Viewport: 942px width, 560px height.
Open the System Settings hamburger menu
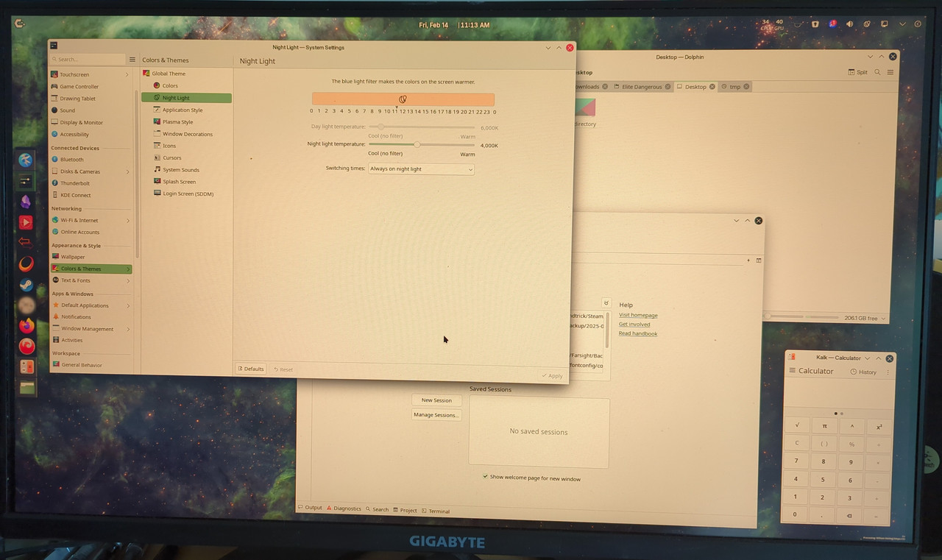click(x=132, y=60)
